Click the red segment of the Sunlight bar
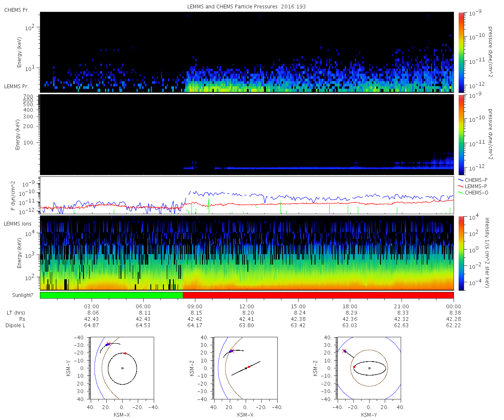The width and height of the screenshot is (504, 420). pos(318,295)
